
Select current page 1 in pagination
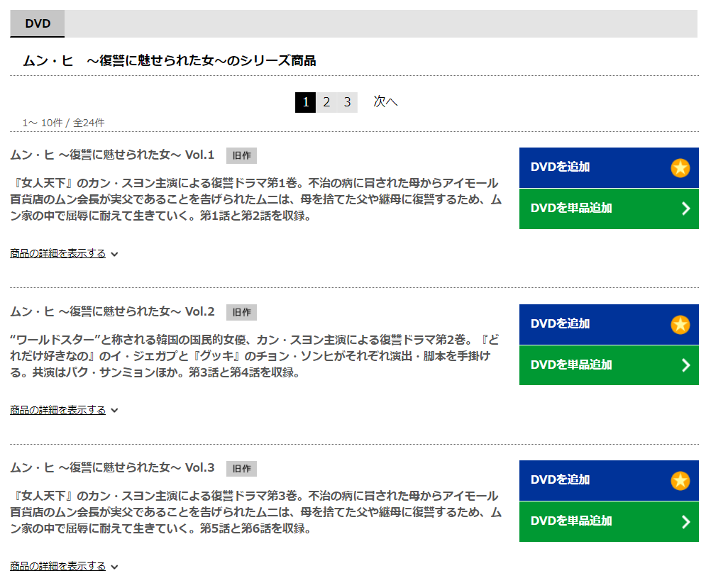[x=305, y=102]
